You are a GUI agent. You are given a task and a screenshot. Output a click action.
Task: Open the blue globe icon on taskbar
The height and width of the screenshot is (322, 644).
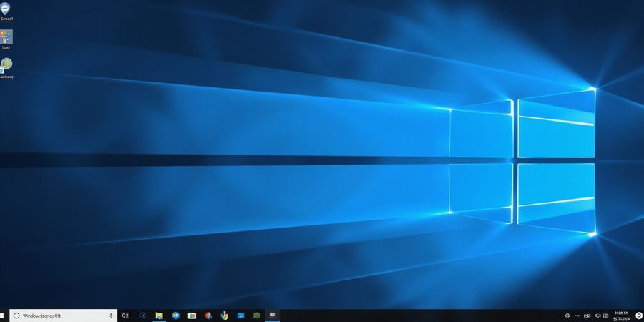[176, 316]
